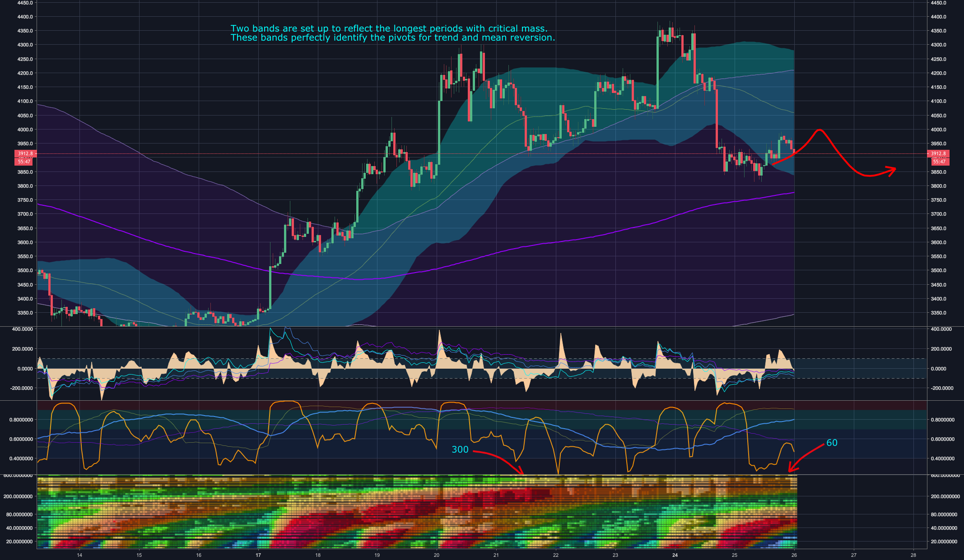Click the red 3912.8 price label

(x=25, y=153)
